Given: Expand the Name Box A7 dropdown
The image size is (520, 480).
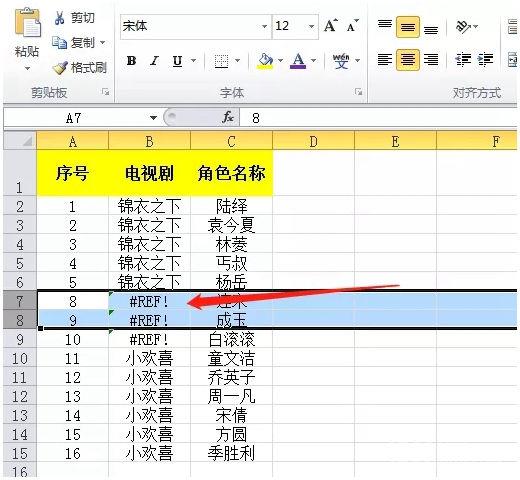Looking at the screenshot, I should coord(153,118).
